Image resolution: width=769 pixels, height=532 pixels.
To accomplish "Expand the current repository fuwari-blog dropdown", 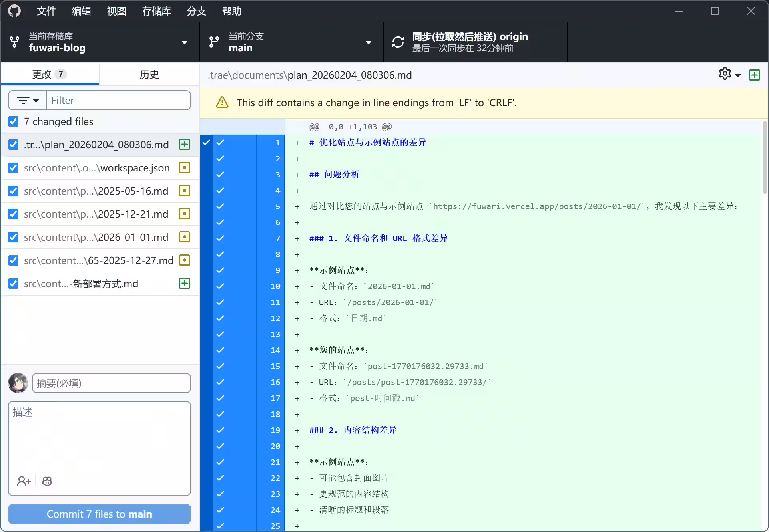I will click(x=100, y=42).
